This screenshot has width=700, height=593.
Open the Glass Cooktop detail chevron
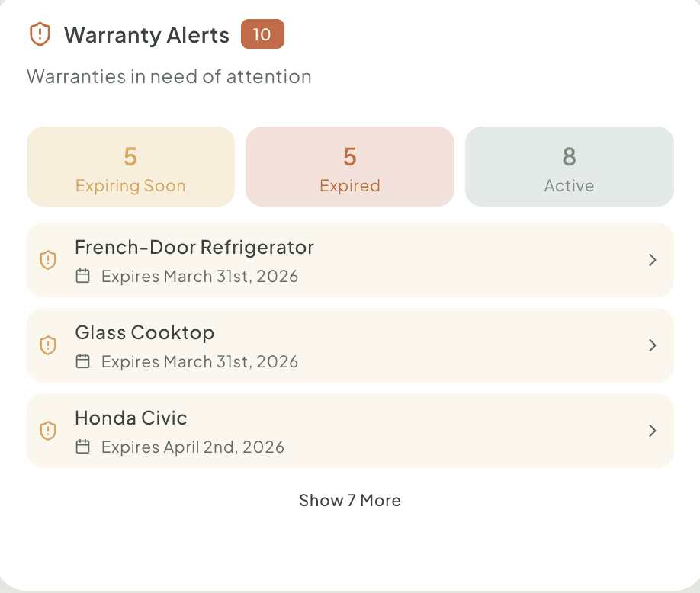[x=653, y=345]
